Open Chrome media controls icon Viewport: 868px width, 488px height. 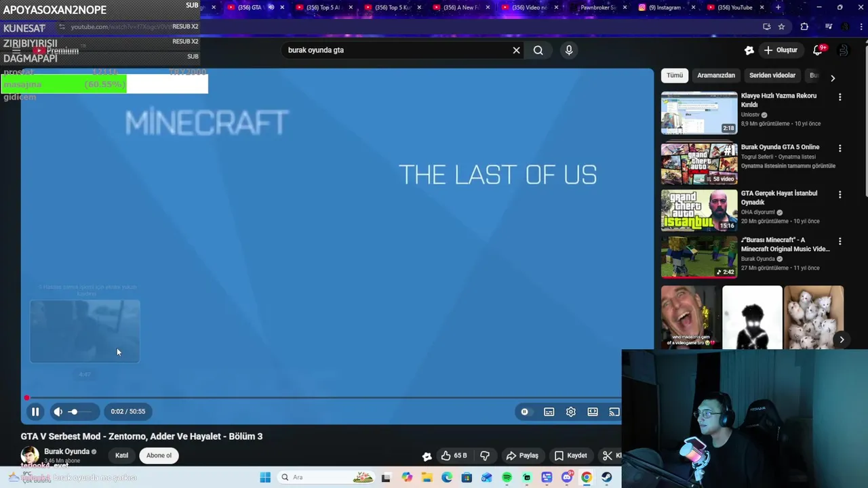(828, 27)
